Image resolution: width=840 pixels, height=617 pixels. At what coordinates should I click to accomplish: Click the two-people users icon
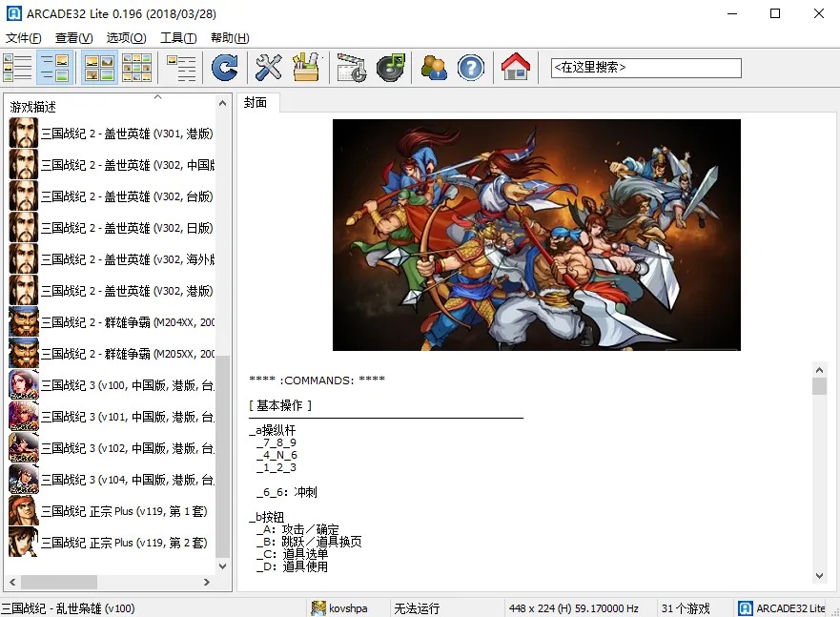434,68
